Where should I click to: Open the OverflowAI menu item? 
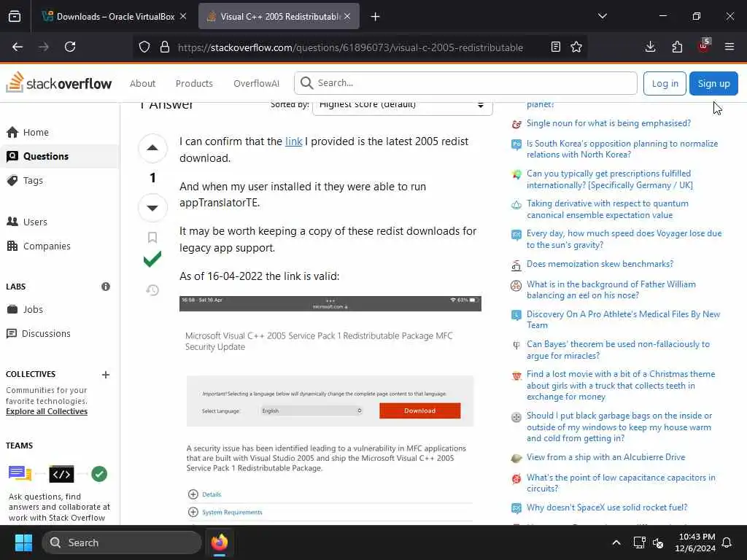tap(256, 83)
